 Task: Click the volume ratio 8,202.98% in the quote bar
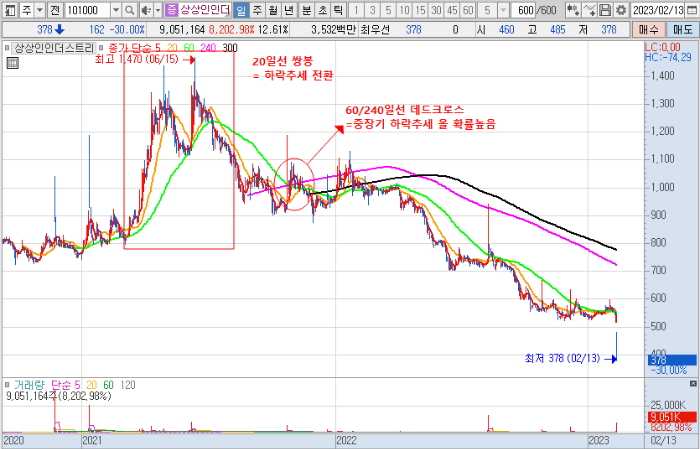click(231, 30)
